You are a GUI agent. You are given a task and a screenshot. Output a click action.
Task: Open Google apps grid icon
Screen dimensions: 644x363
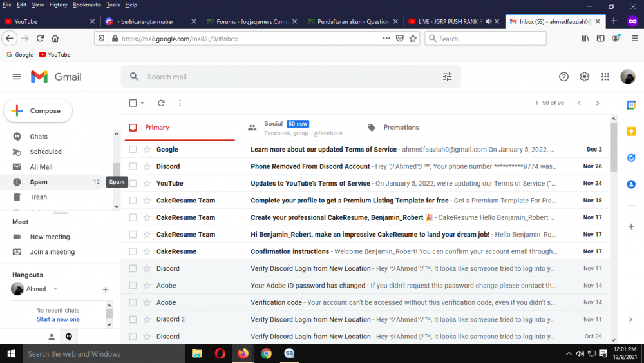[x=605, y=77]
